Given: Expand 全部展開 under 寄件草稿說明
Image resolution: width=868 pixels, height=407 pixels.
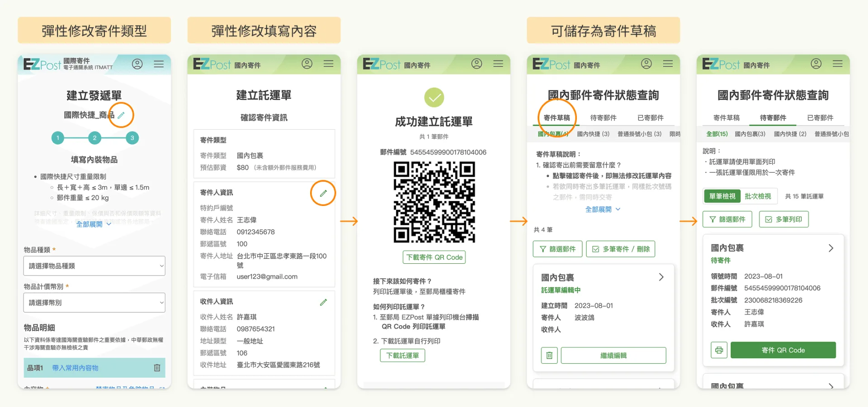Looking at the screenshot, I should click(x=603, y=209).
